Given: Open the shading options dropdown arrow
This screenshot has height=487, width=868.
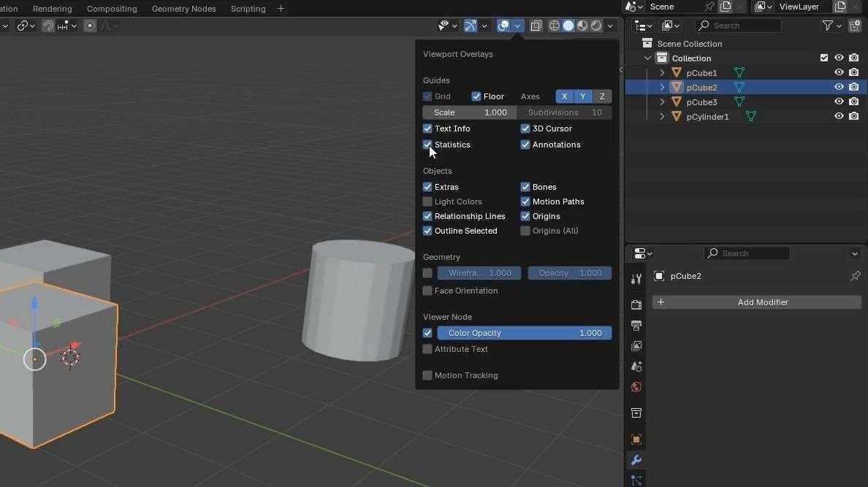Looking at the screenshot, I should pos(610,26).
